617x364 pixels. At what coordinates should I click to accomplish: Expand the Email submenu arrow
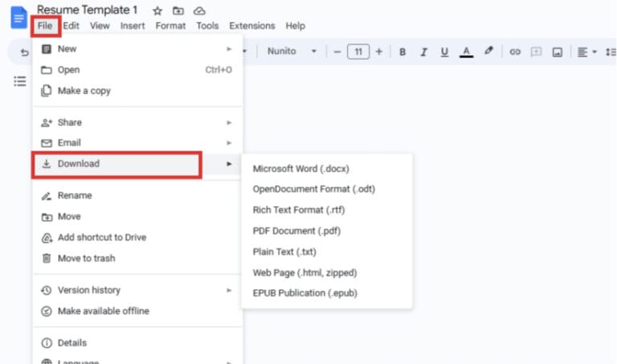pos(229,143)
